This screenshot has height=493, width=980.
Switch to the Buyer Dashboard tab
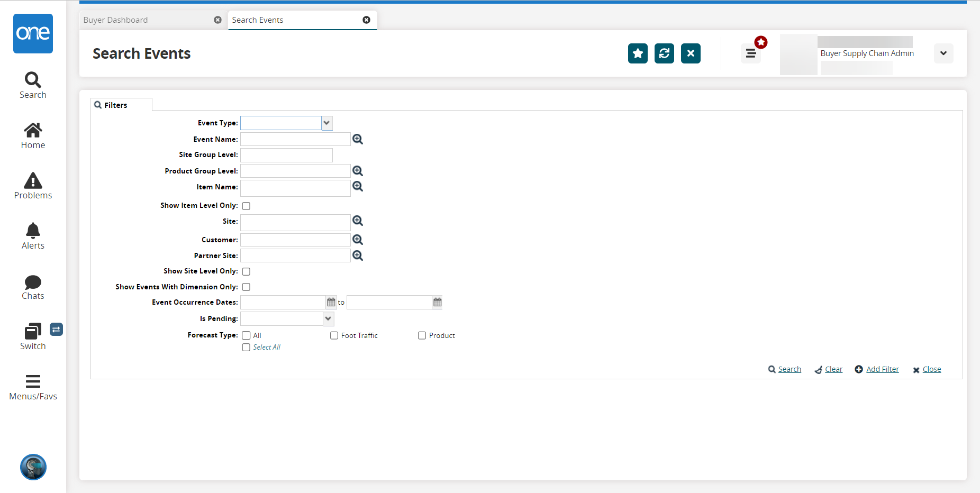point(153,20)
